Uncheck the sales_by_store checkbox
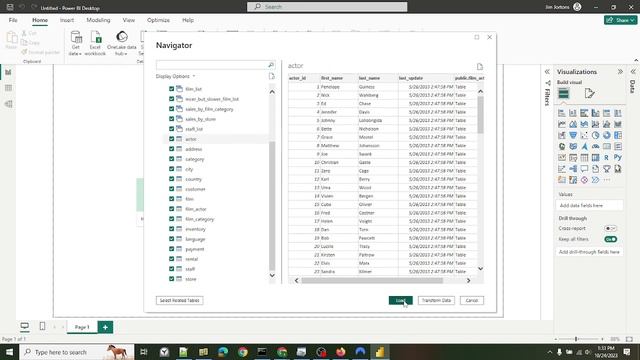 pos(171,119)
